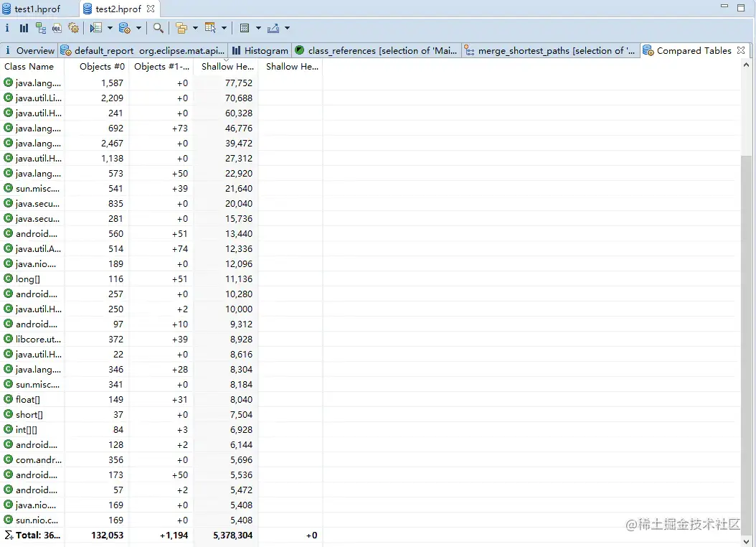This screenshot has width=756, height=547.
Task: Expand the Query Browser dropdown arrow
Action: click(x=139, y=28)
